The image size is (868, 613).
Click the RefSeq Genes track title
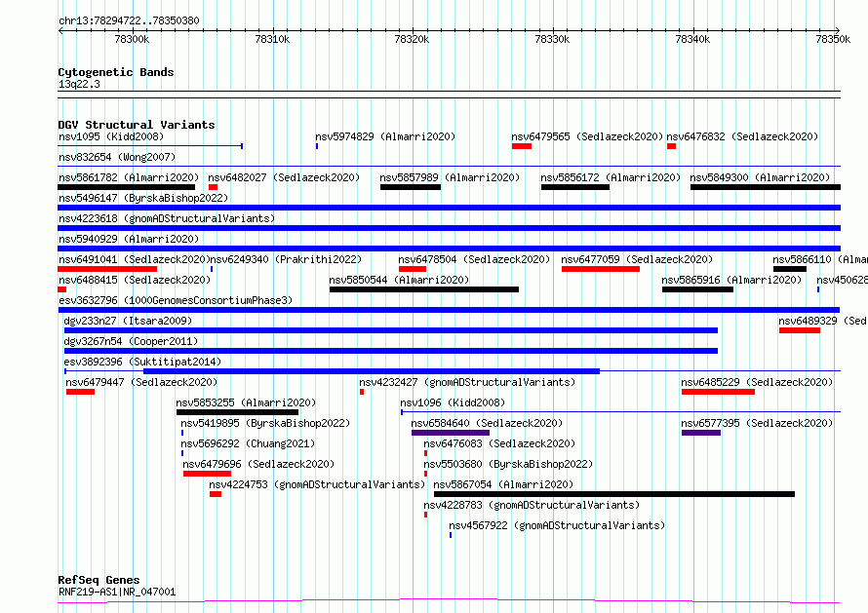pyautogui.click(x=99, y=581)
